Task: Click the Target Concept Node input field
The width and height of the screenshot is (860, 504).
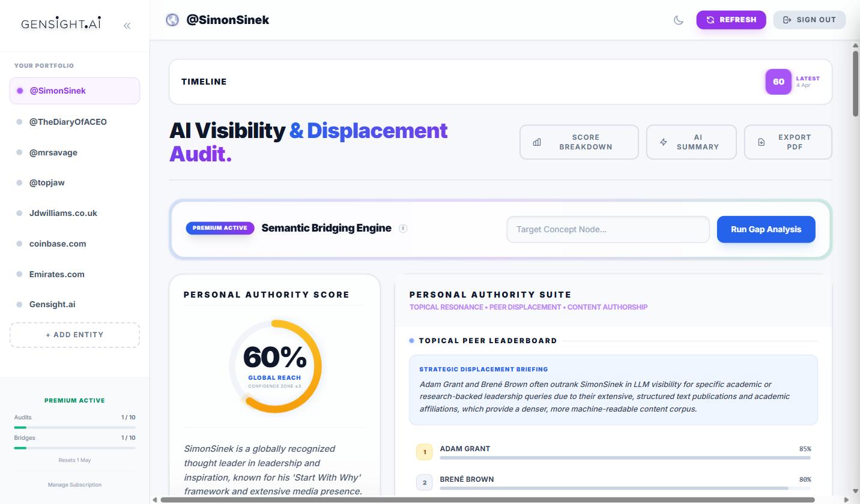Action: [607, 229]
